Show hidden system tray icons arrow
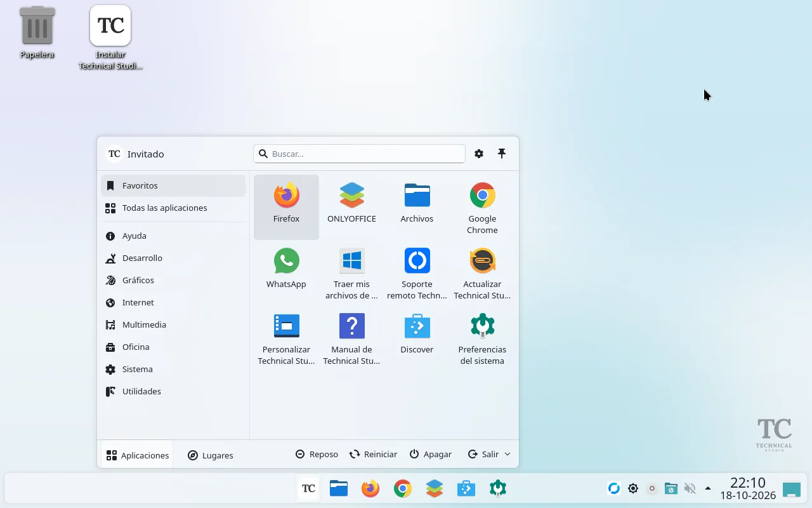Screen dimensions: 812x508 tap(708, 488)
